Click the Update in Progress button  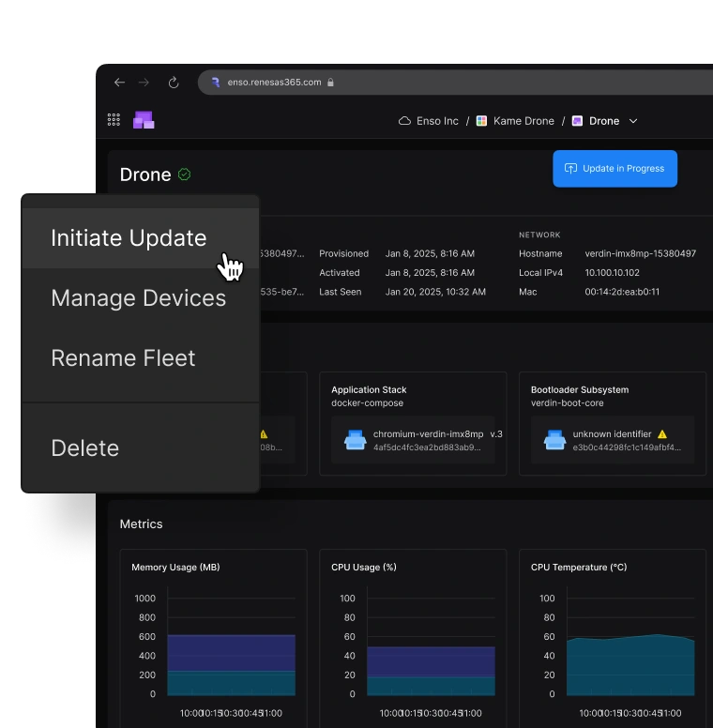coord(614,169)
